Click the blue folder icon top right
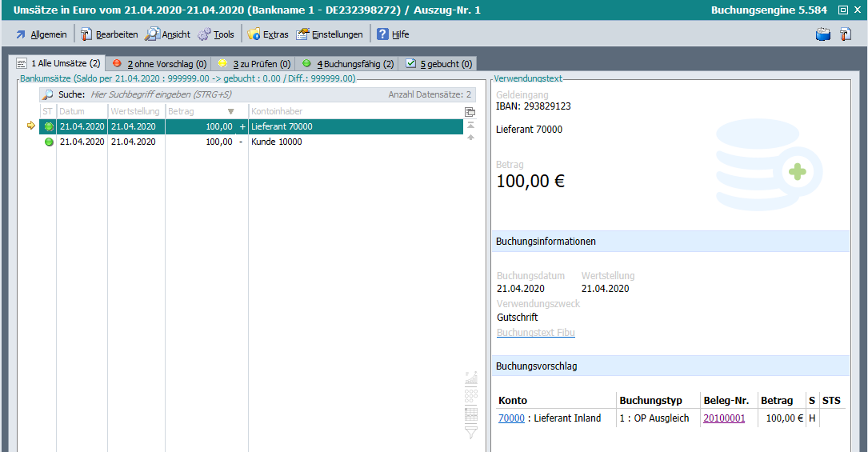The image size is (868, 452). (823, 34)
